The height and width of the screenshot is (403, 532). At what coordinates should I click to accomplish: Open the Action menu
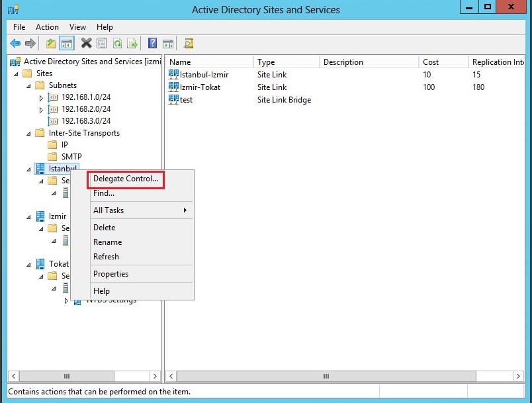[47, 27]
